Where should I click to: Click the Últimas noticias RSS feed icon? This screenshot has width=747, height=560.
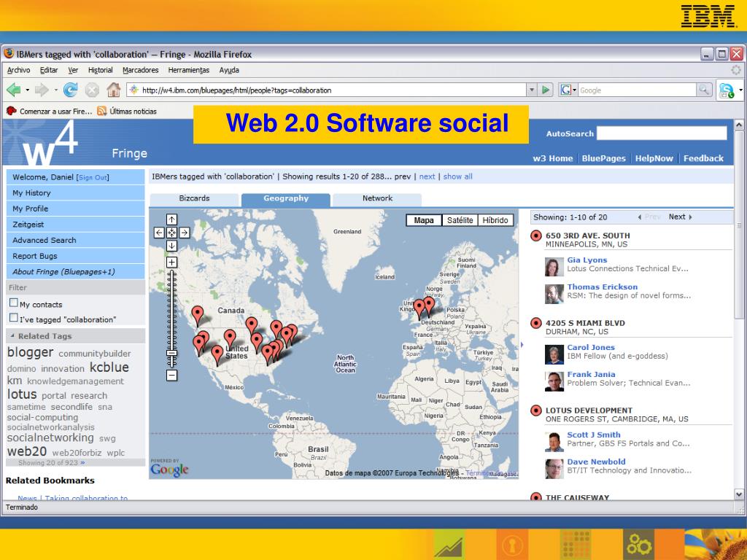tap(101, 111)
